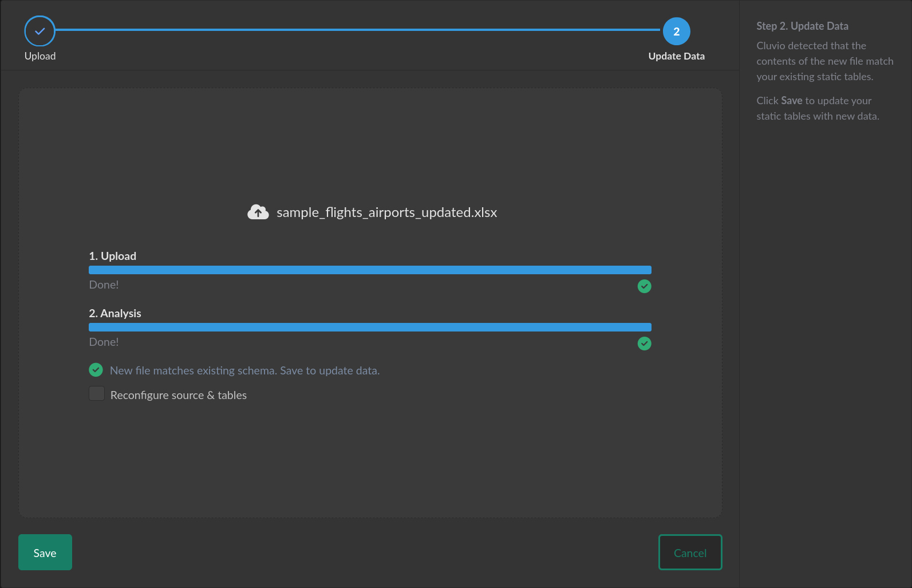Click the "Reconfigure source & tables" label text
This screenshot has width=912, height=588.
click(178, 395)
